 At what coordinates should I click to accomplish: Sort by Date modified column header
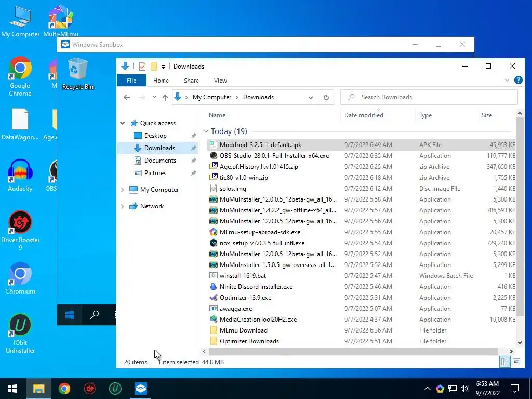pos(378,115)
